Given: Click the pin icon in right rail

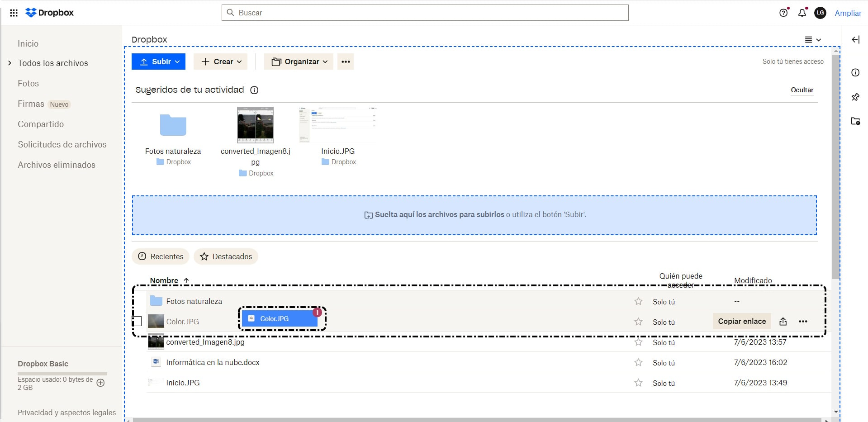Looking at the screenshot, I should tap(855, 97).
